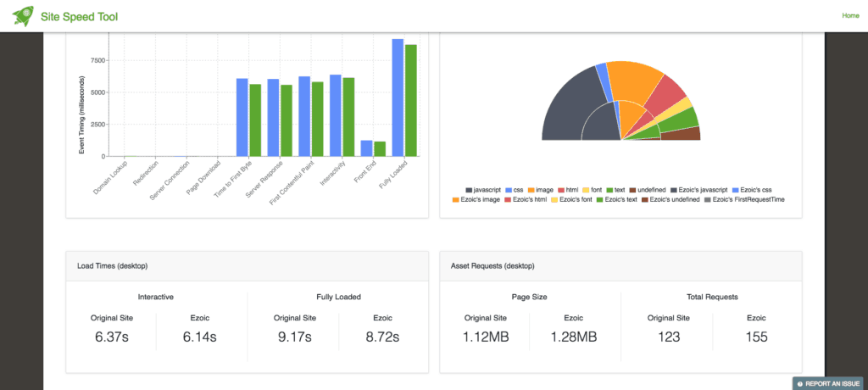
Task: Go to the Home page link
Action: pyautogui.click(x=850, y=16)
